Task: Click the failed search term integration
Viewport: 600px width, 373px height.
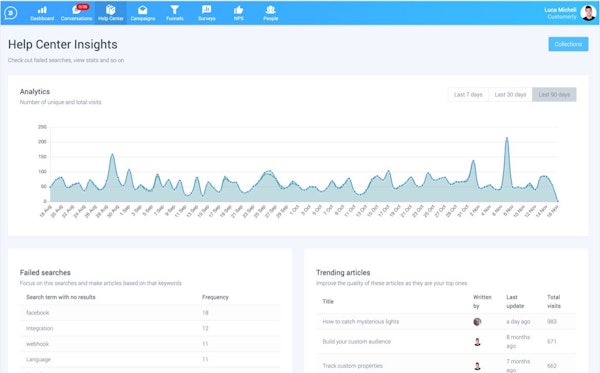Action: [39, 328]
